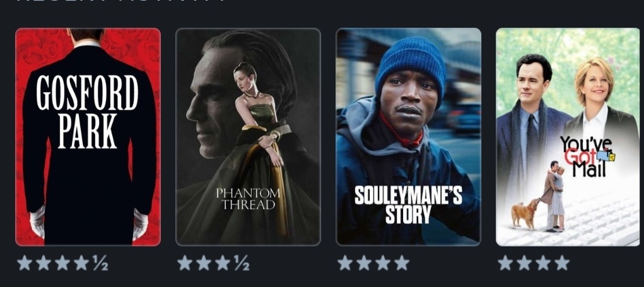644x287 pixels.
Task: Click the Souleymane's Story title text on poster
Action: [408, 205]
